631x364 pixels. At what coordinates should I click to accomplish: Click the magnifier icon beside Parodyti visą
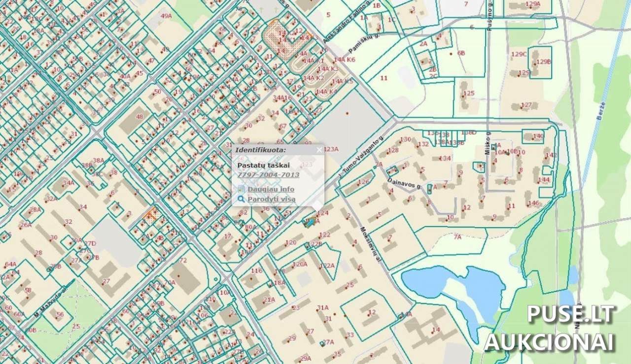tap(241, 199)
